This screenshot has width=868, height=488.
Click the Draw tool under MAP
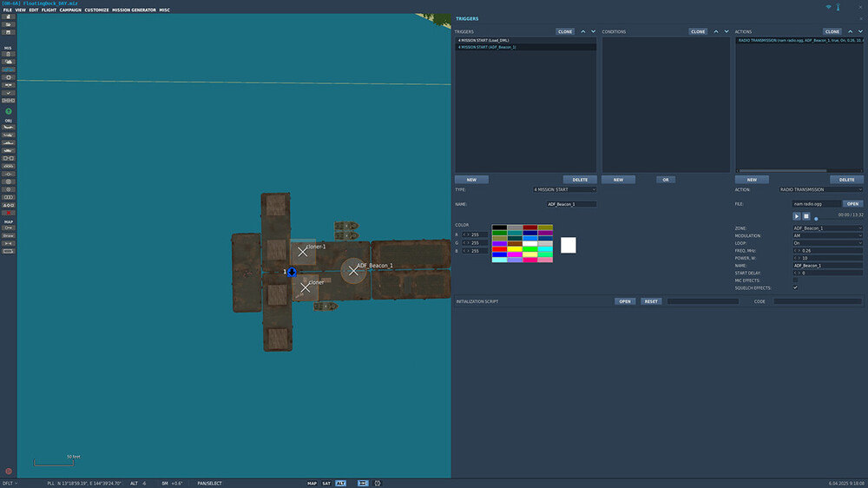(9, 236)
